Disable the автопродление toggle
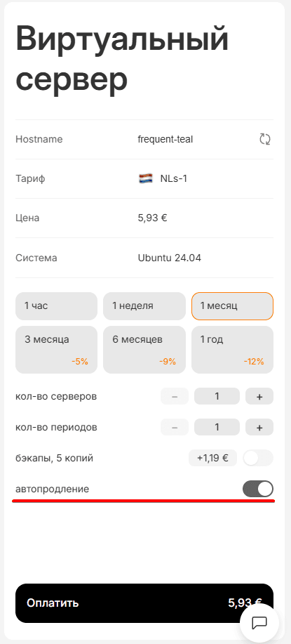291x644 pixels. point(258,489)
